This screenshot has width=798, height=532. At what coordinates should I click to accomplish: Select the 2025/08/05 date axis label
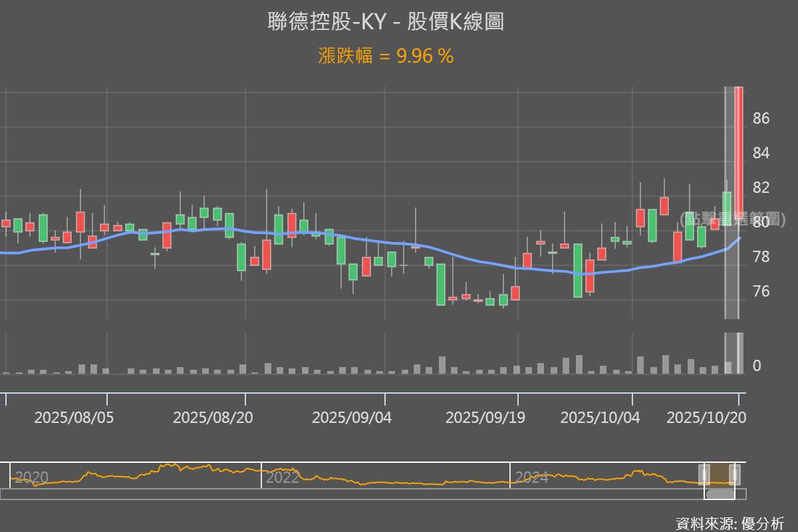[74, 418]
